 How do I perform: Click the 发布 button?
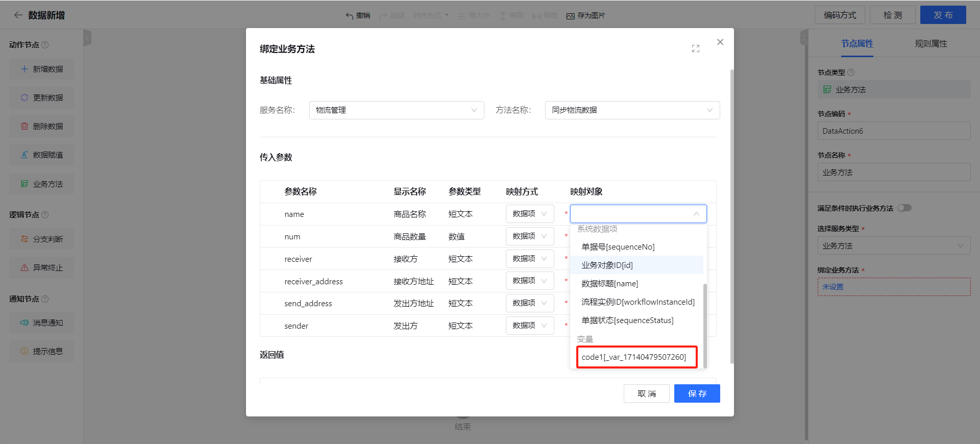(x=943, y=15)
